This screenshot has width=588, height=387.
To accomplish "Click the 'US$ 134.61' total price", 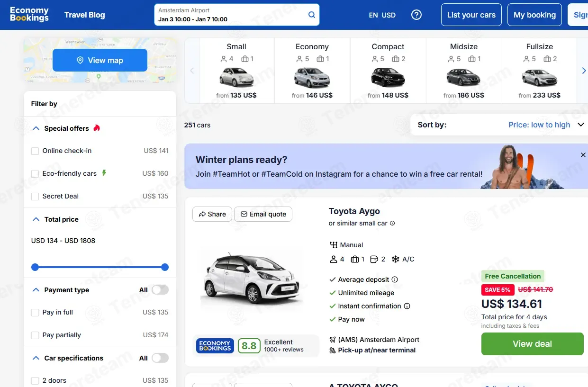I will pos(512,304).
